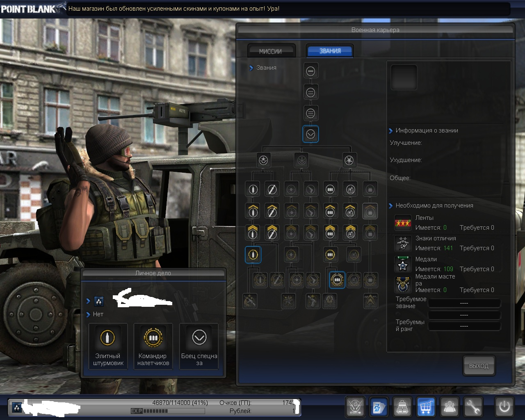Click the Рублей: label
525x420 pixels.
coord(240,411)
